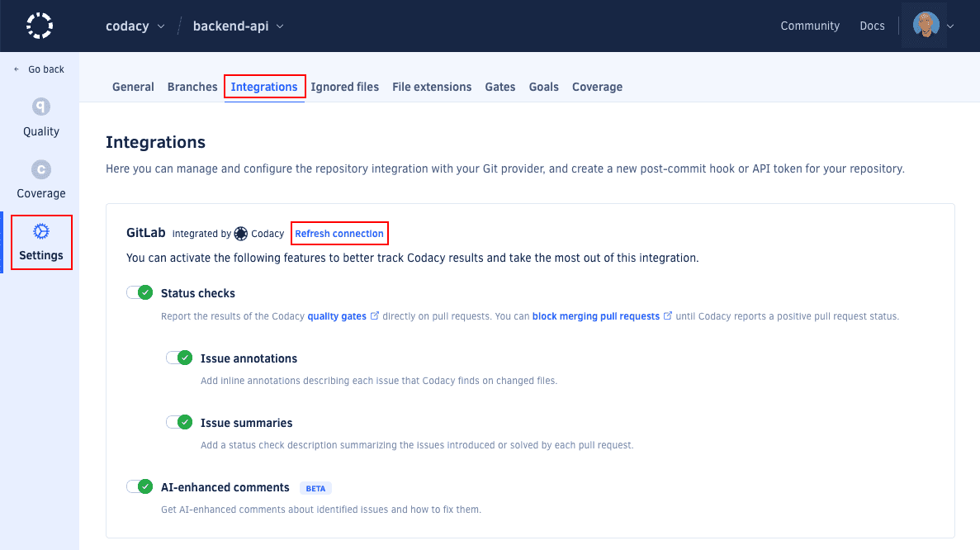Open the account menu chevron near the avatar
Screen dimensions: 980x550
coord(951,26)
